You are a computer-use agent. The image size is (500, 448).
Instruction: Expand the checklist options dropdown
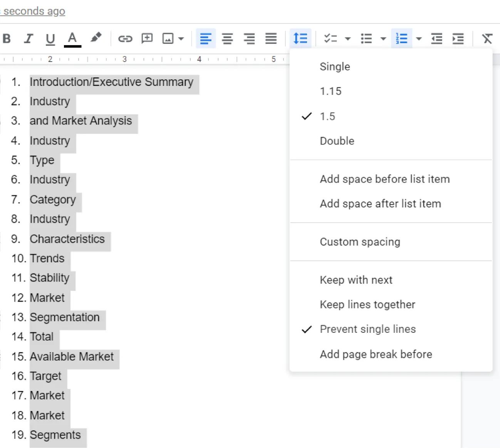point(348,39)
